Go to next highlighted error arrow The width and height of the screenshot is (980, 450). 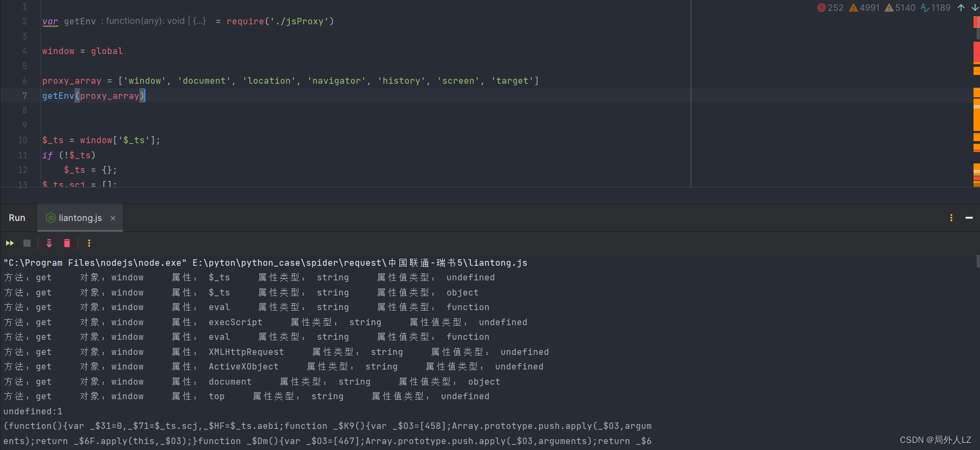(975, 8)
